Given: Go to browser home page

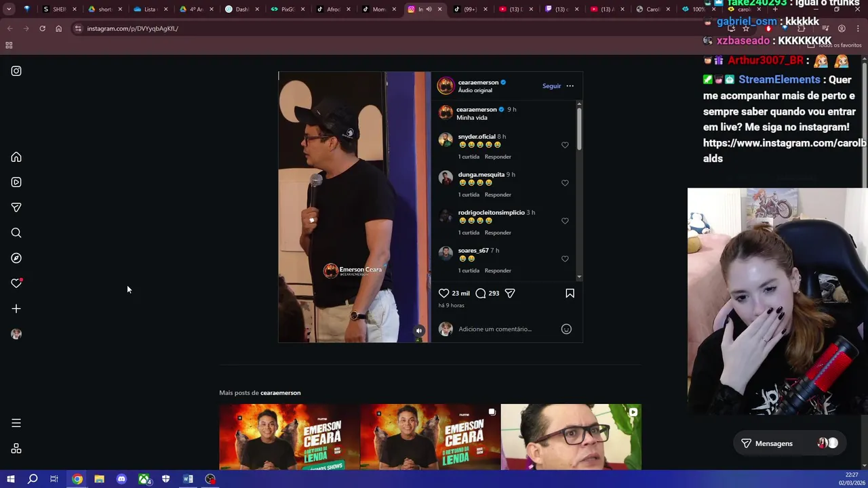Looking at the screenshot, I should [58, 28].
